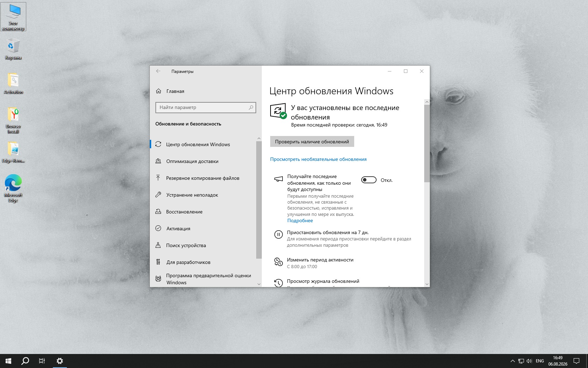Click the clock icon for Изменить период активности
This screenshot has width=588, height=368.
click(279, 262)
